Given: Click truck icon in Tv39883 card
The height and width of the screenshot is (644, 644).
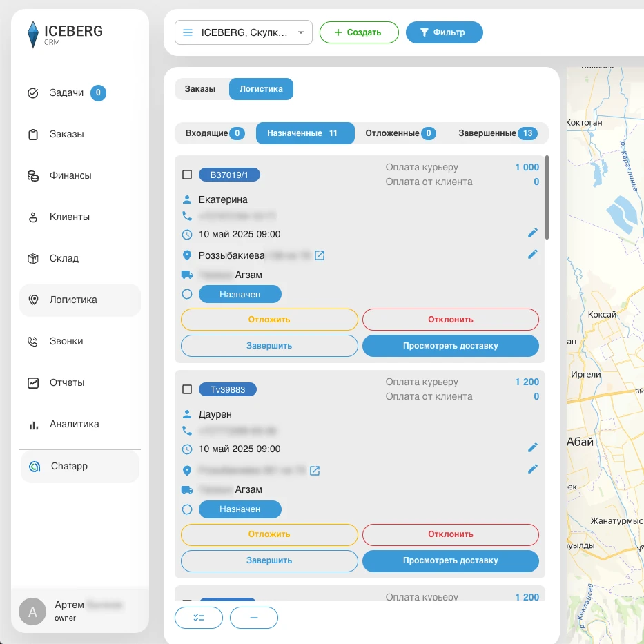Looking at the screenshot, I should pos(187,489).
